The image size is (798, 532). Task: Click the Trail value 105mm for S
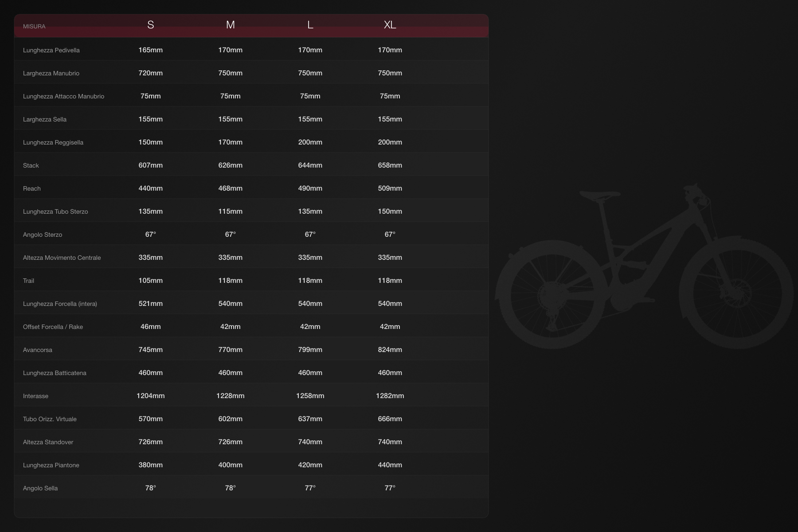click(x=150, y=281)
